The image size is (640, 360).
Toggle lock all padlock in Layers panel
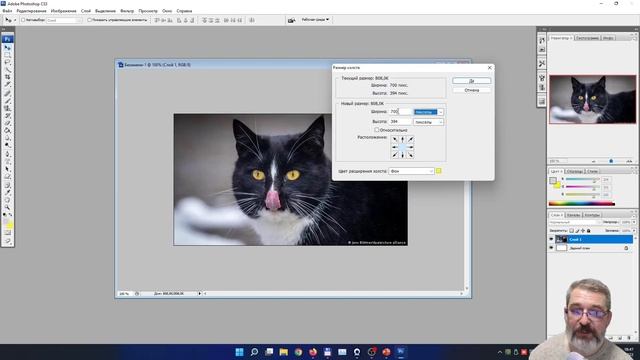589,231
